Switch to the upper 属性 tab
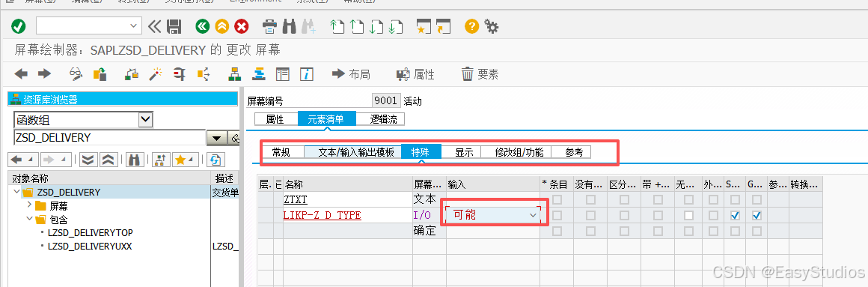Screen dimensions: 868x287 click(275, 119)
